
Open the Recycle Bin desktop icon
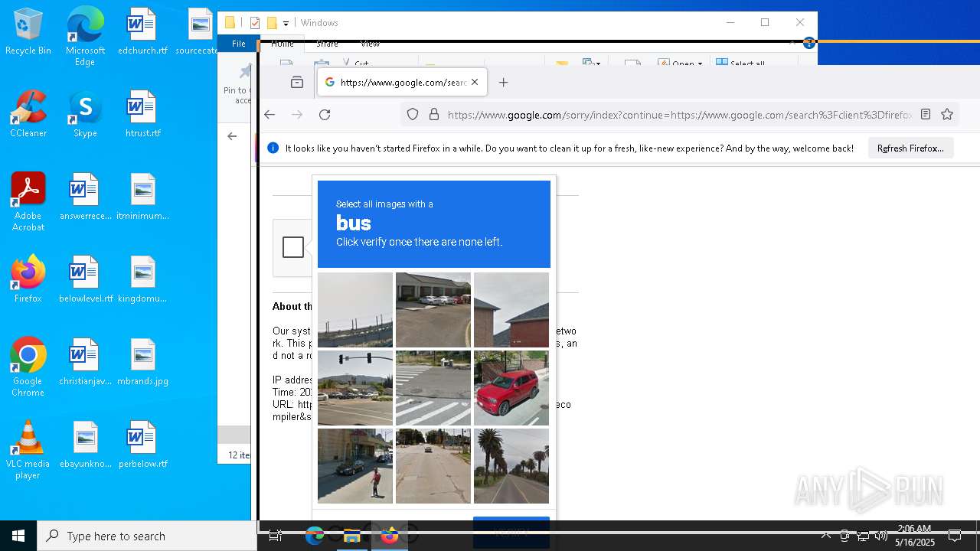click(x=28, y=31)
